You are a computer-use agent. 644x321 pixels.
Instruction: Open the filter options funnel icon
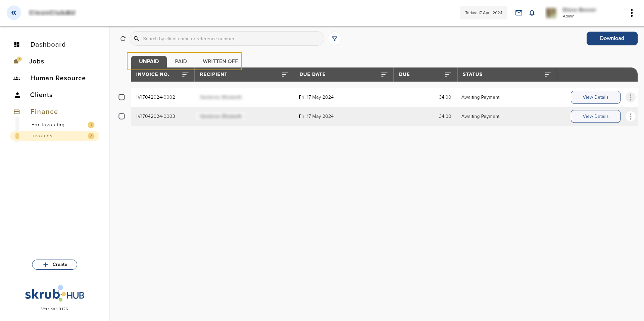[334, 39]
